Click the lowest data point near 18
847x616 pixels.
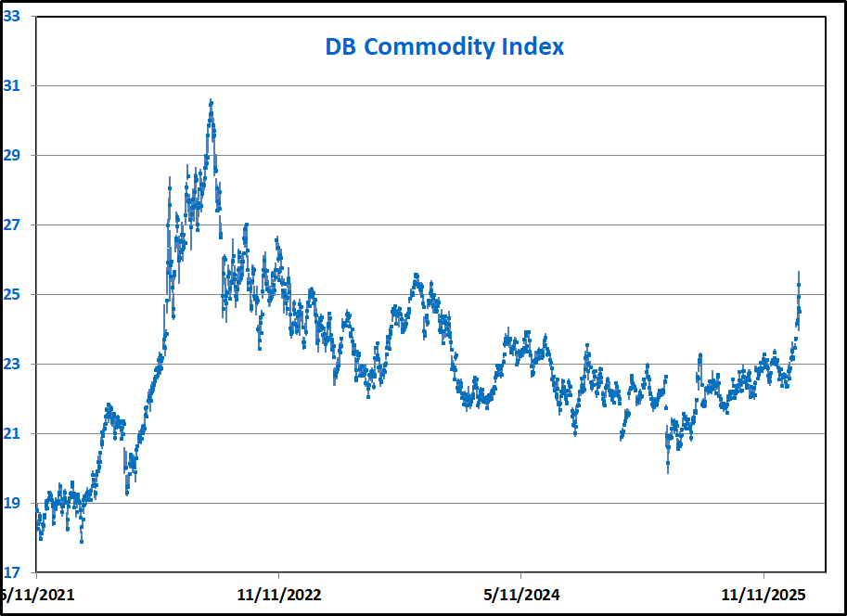82,539
